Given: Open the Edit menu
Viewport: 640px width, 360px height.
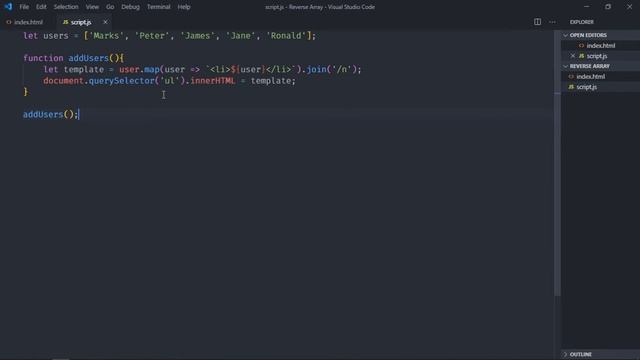Looking at the screenshot, I should (41, 7).
